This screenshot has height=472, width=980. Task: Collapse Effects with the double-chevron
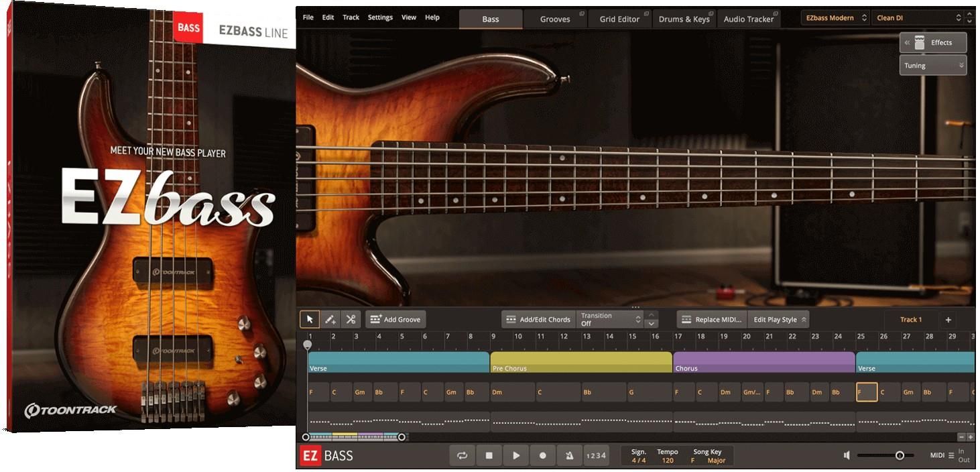907,42
